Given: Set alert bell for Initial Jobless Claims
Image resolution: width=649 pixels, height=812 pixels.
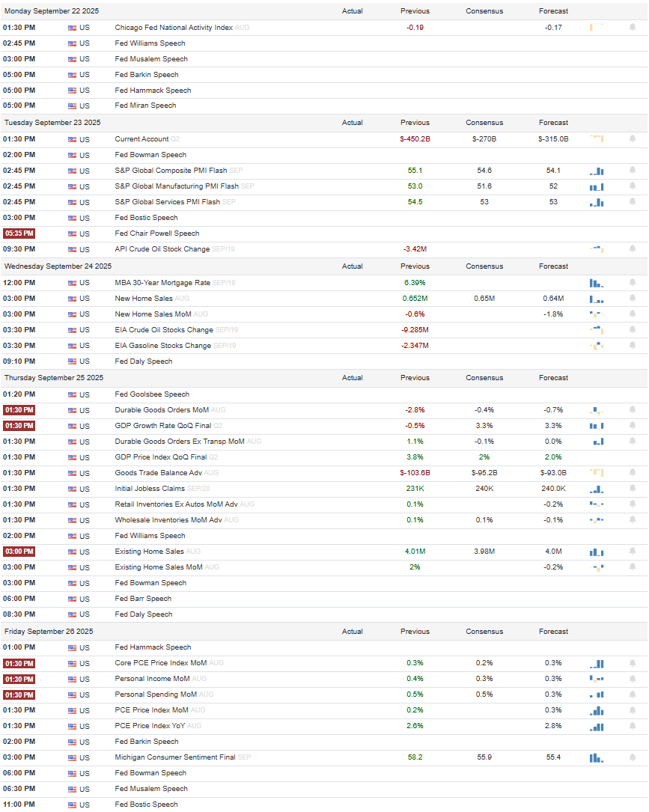Looking at the screenshot, I should [x=633, y=488].
